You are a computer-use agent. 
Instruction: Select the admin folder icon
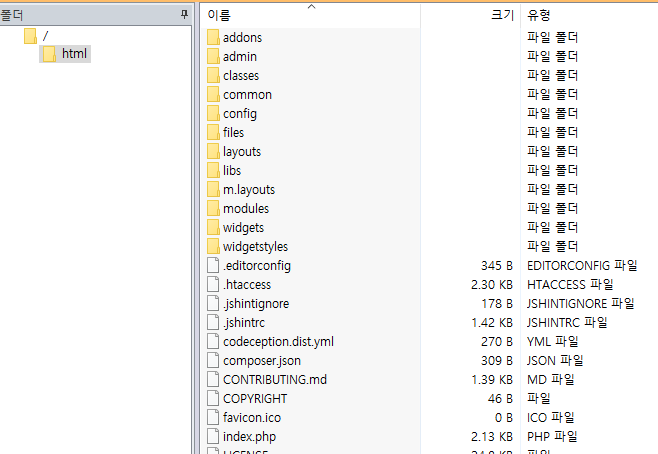point(213,56)
